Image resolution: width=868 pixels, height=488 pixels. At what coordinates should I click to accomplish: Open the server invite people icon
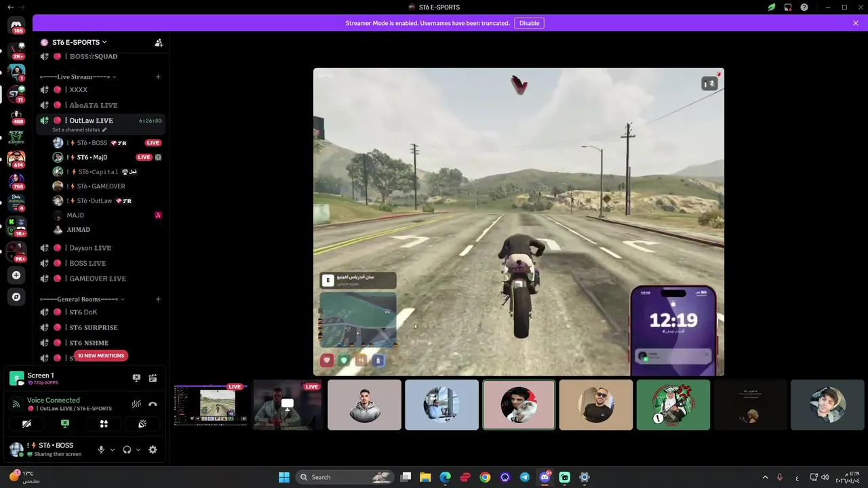159,43
